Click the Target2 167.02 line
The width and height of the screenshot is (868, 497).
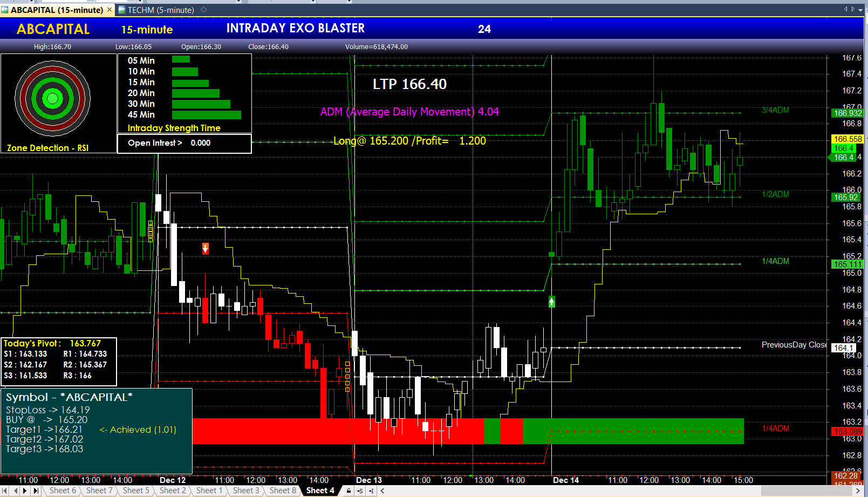(44, 439)
